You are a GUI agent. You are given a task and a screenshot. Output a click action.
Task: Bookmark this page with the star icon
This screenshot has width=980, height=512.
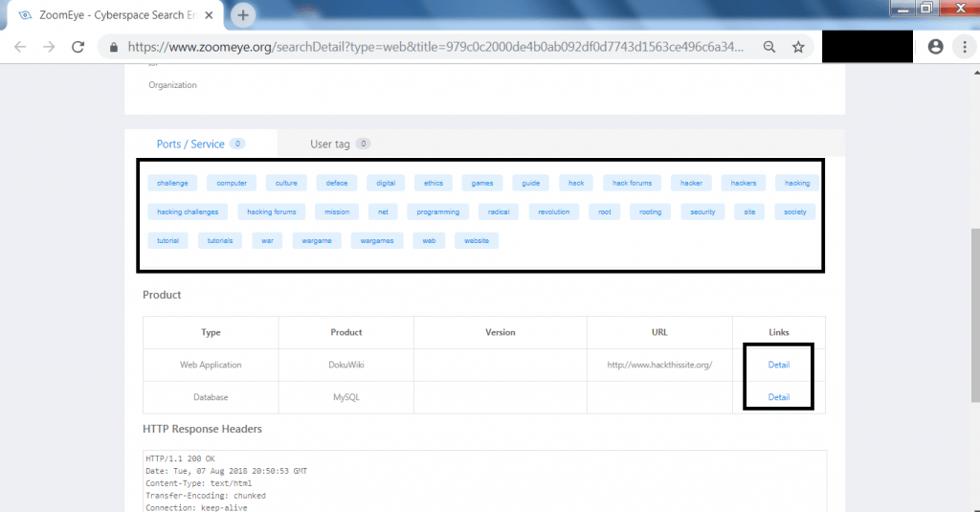coord(798,47)
